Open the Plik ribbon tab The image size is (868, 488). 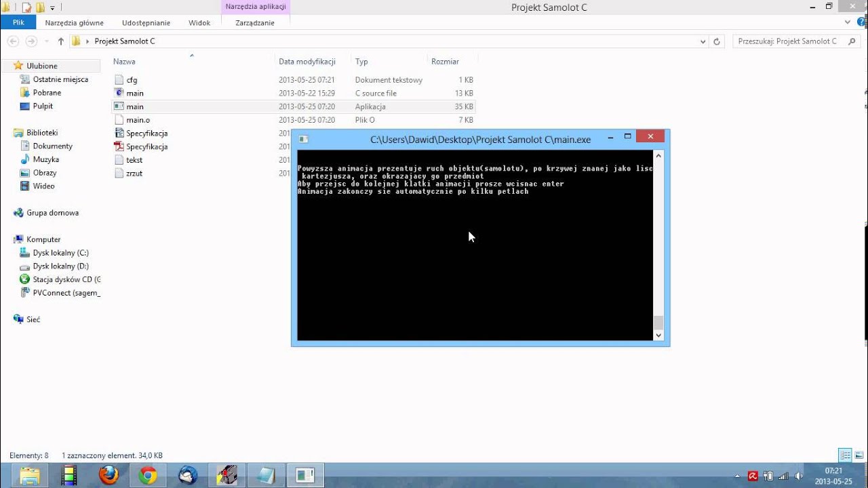coord(18,22)
